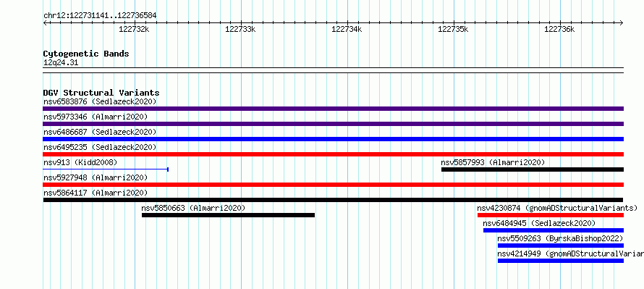644x289 pixels.
Task: Select the 12q24.31 band label
Action: click(x=60, y=63)
